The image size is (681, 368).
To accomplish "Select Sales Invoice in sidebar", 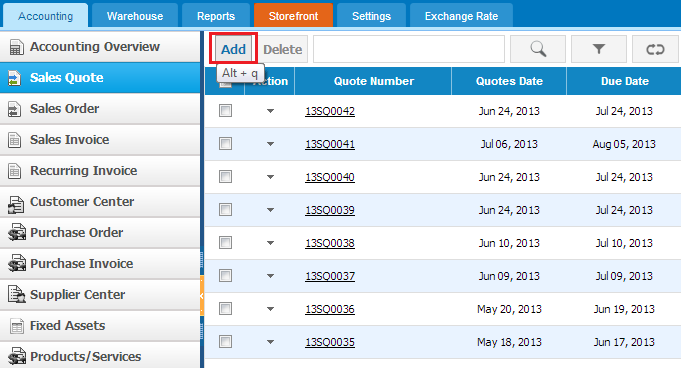I will [100, 139].
